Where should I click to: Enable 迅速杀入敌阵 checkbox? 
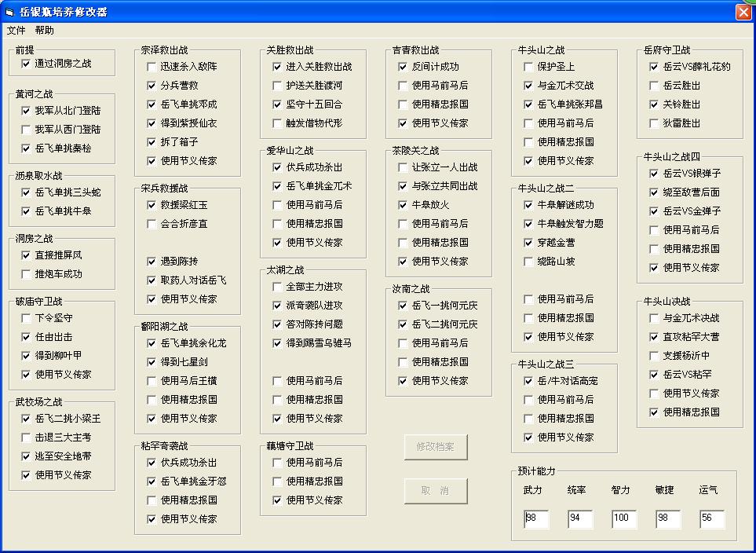click(x=152, y=67)
